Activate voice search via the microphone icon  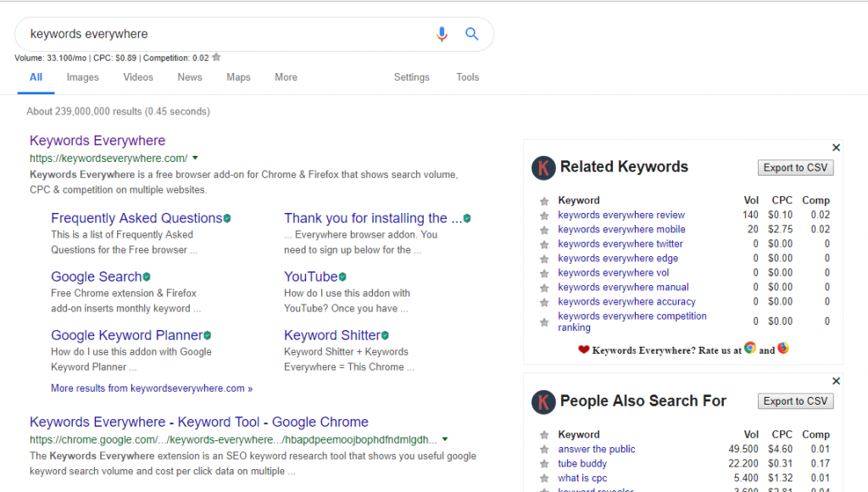point(442,34)
